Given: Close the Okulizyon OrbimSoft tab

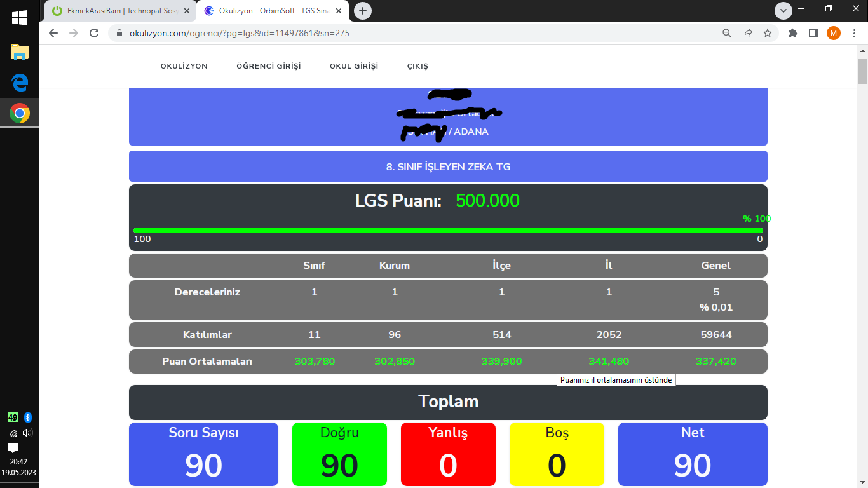Looking at the screenshot, I should pyautogui.click(x=339, y=11).
